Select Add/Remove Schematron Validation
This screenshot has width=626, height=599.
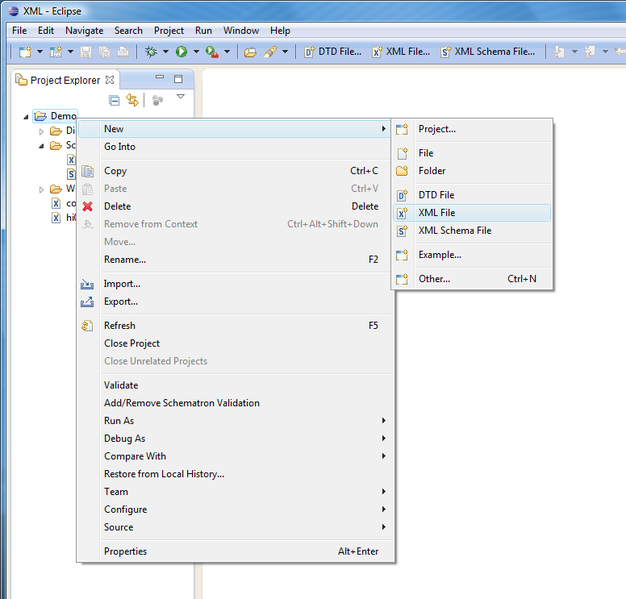(x=234, y=403)
